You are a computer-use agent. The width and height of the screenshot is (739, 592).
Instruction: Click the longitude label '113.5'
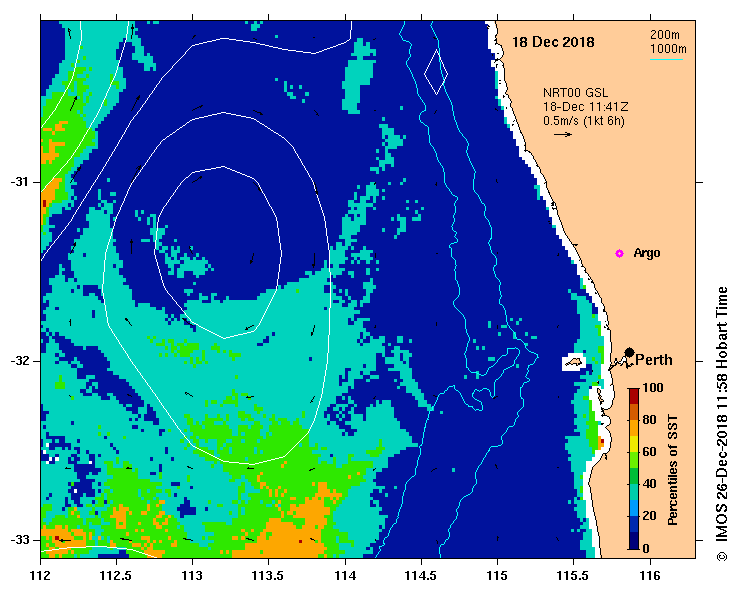pyautogui.click(x=269, y=576)
